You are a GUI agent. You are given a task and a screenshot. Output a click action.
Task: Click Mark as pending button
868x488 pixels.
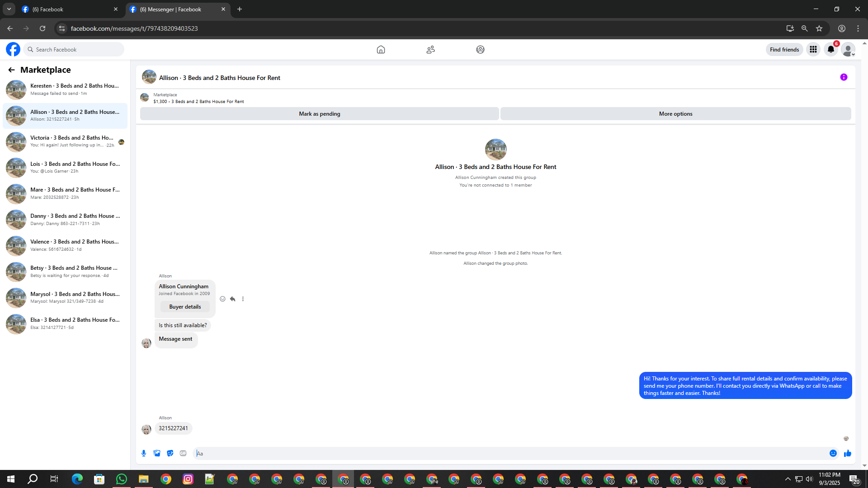pyautogui.click(x=320, y=114)
